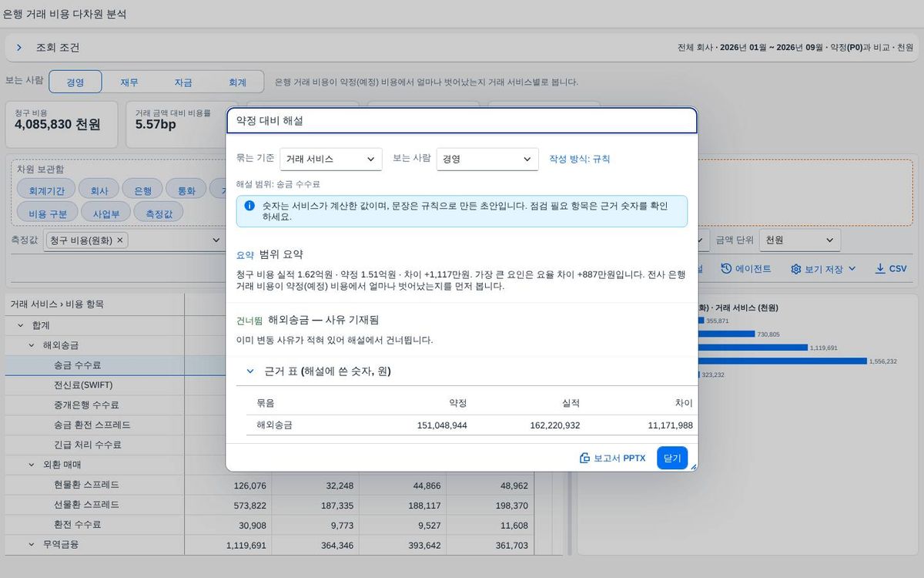Image resolution: width=924 pixels, height=578 pixels.
Task: Switch to the 회계 viewer tab
Action: click(x=237, y=82)
